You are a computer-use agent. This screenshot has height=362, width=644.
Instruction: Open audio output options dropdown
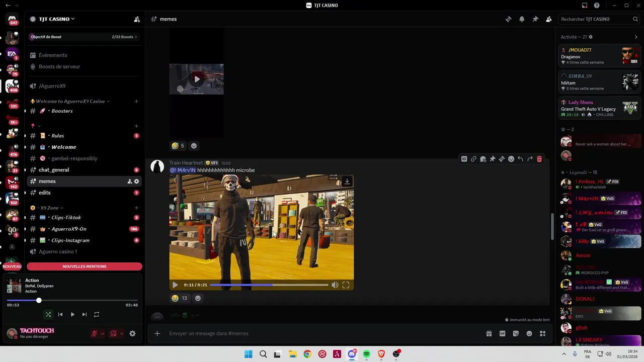122,333
